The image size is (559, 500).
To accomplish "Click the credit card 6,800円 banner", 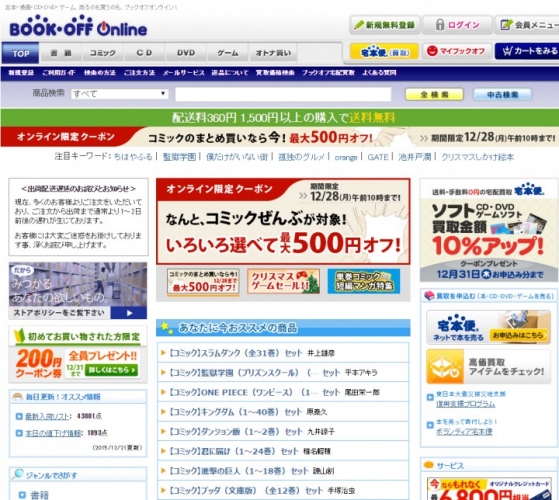I will click(488, 489).
